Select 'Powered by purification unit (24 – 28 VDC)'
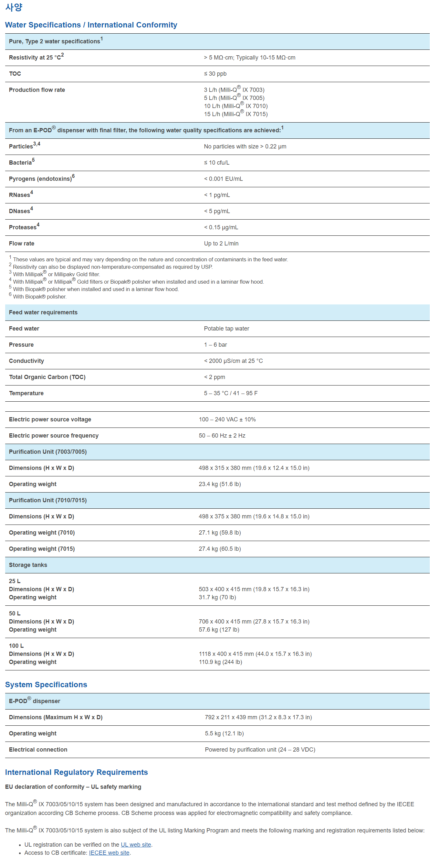 pos(260,750)
